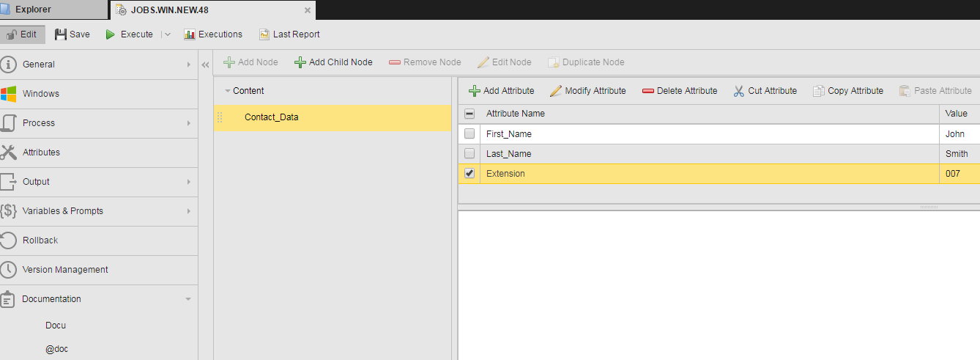Expand the Output submenu arrow
Image resolution: width=980 pixels, height=360 pixels.
point(189,182)
